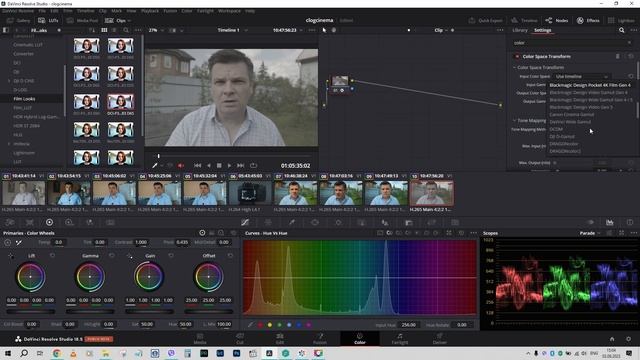The image size is (640, 360).
Task: Open the Timeline view toggle
Action: pos(524,20)
